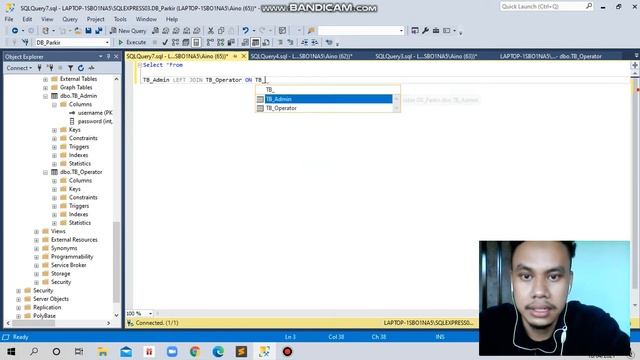This screenshot has height=360, width=640.
Task: Open the 100 % zoom dropdown
Action: tap(151, 313)
